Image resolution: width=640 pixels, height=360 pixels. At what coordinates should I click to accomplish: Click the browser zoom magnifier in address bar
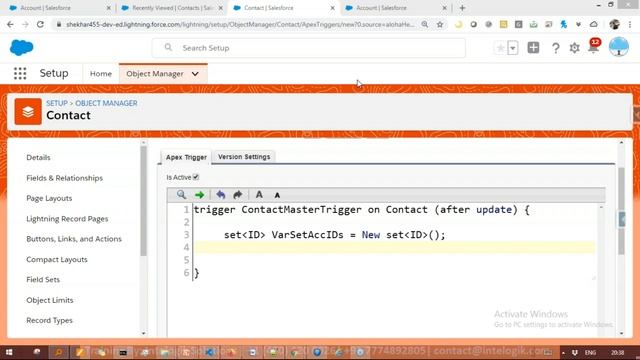click(424, 24)
